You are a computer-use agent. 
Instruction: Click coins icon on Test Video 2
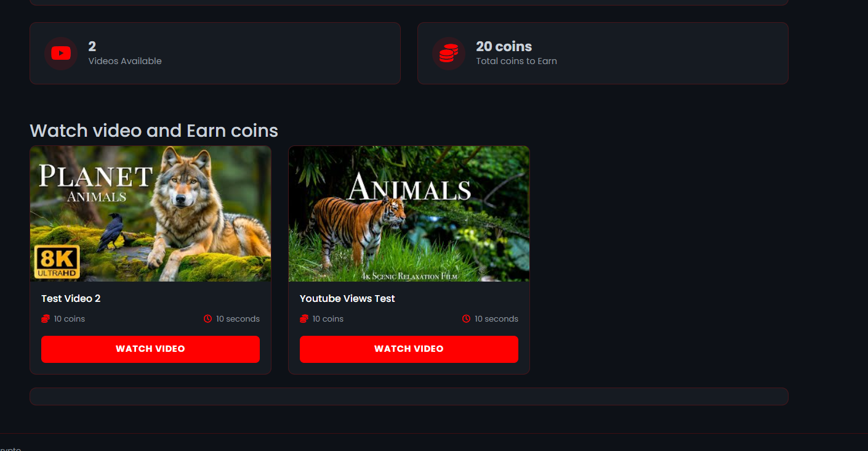[46, 319]
